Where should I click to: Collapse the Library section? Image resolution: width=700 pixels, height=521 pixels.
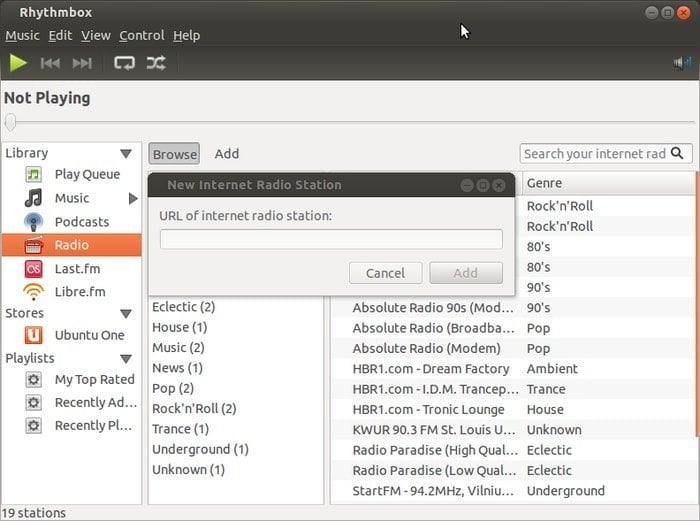pos(126,154)
